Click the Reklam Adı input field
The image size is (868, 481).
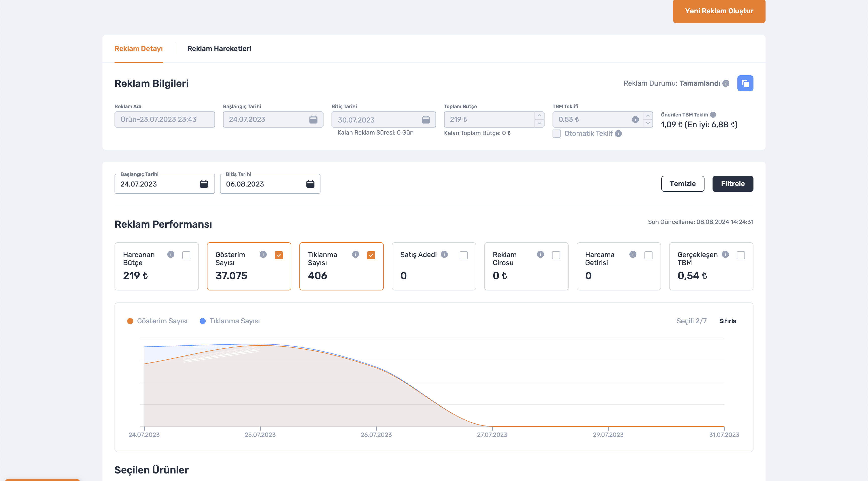point(165,119)
